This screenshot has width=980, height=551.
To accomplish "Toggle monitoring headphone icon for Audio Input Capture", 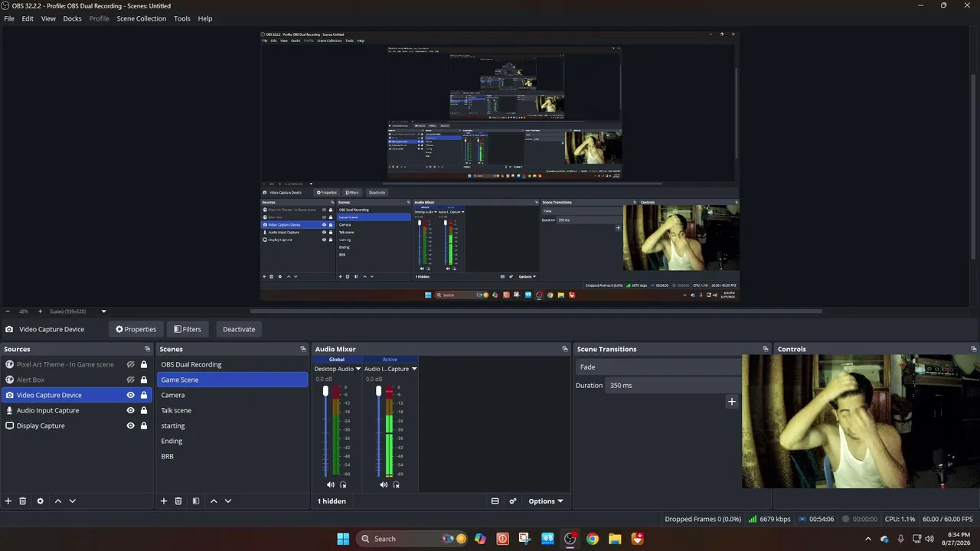I will (x=396, y=484).
